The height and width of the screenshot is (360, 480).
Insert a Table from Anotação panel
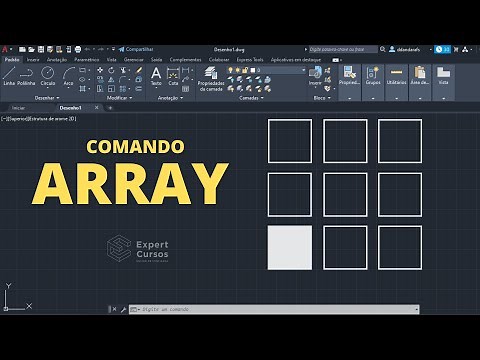pos(186,89)
